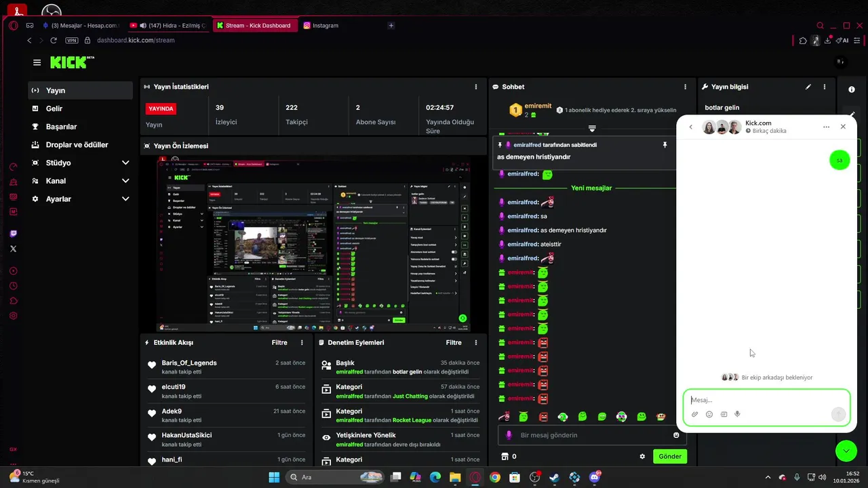Open Yayın İstatistikleri panel options menu
This screenshot has height=488, width=868.
click(x=476, y=87)
